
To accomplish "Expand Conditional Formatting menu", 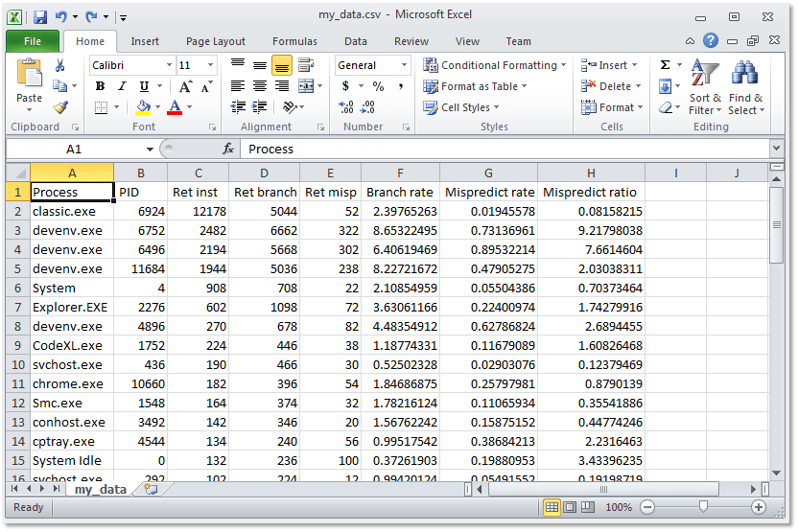I will (494, 65).
